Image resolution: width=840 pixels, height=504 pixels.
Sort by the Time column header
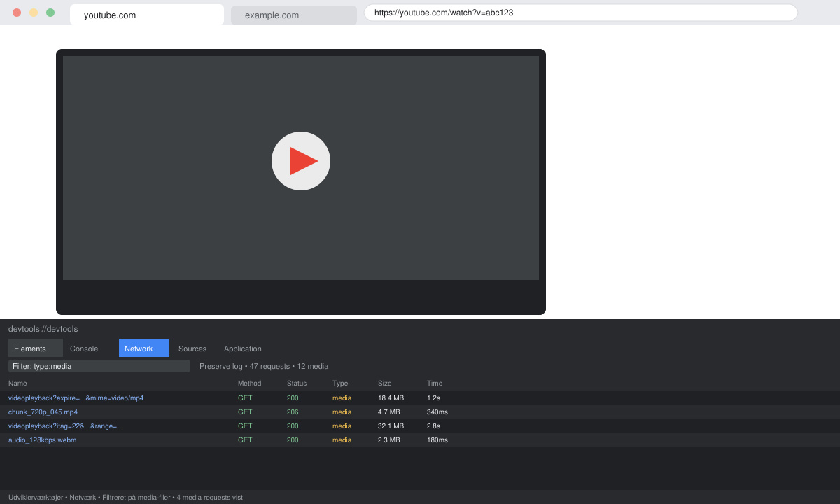pyautogui.click(x=435, y=384)
